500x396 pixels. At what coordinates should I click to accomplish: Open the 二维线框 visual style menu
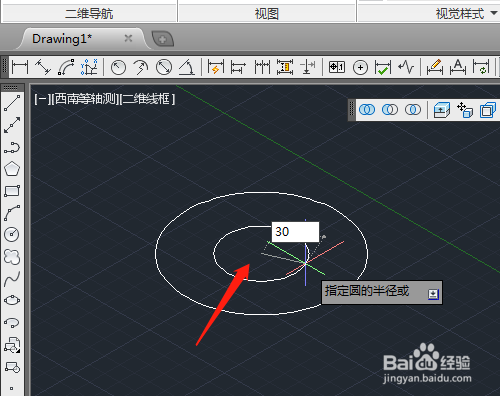[x=147, y=99]
